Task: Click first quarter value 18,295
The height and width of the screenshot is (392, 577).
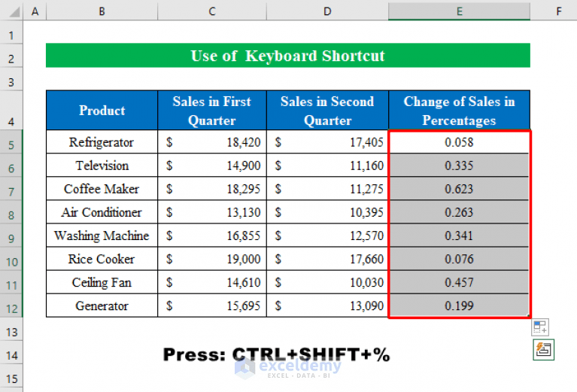Action: tap(212, 188)
